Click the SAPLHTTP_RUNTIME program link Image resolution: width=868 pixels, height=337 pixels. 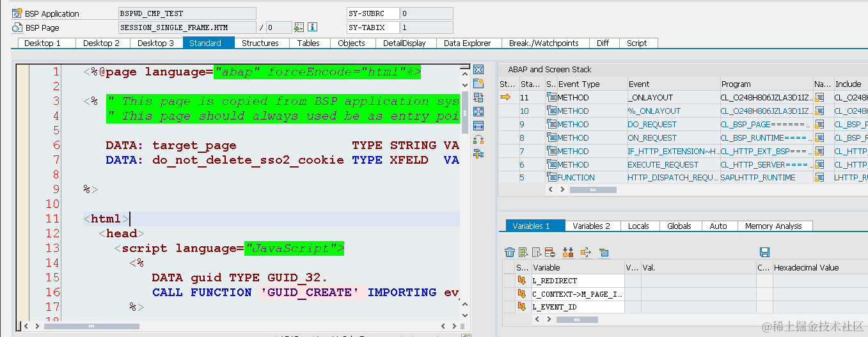tap(758, 178)
